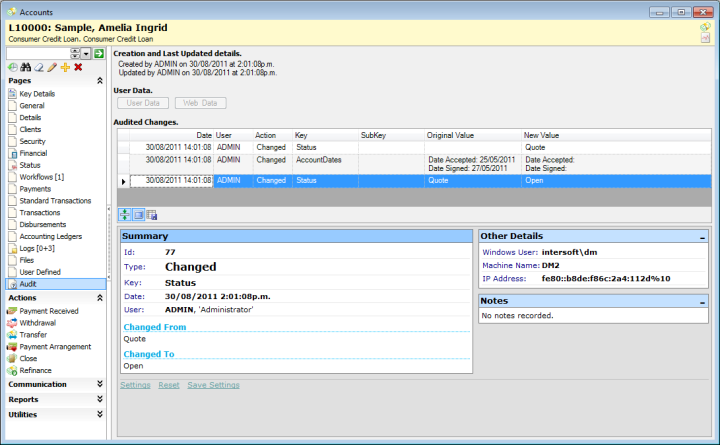This screenshot has height=445, width=720.
Task: Open the Financial page
Action: [x=33, y=154]
